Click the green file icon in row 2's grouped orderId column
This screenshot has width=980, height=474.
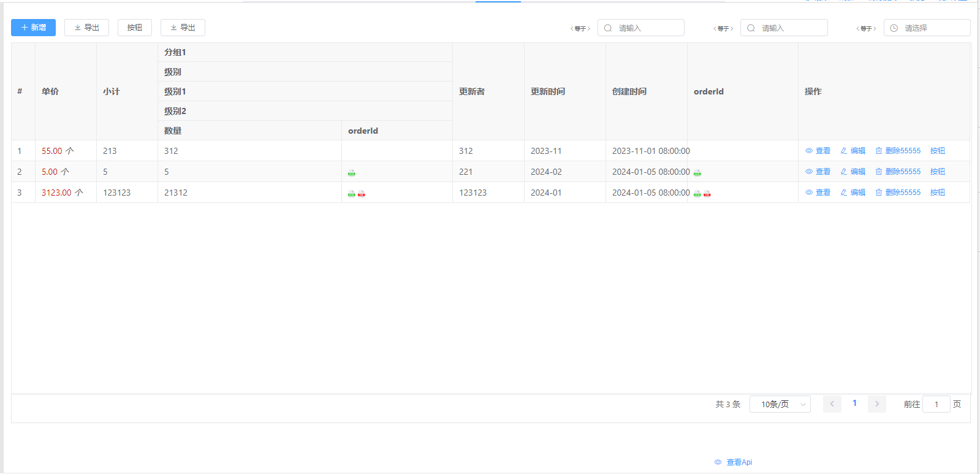click(x=351, y=173)
